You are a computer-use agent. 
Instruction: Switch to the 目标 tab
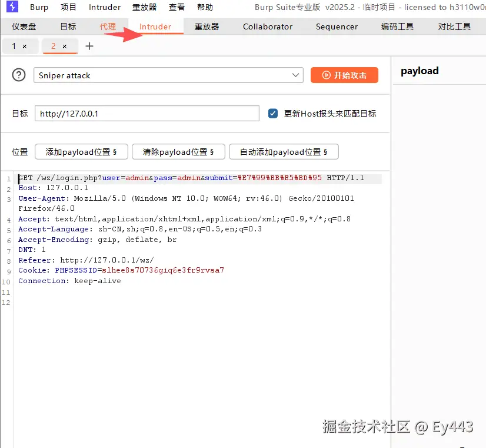(x=68, y=26)
